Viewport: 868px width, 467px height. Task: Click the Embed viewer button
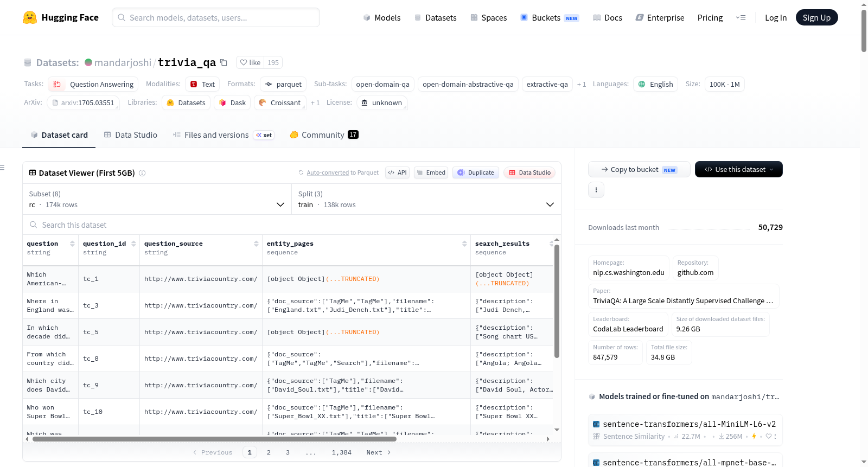click(431, 172)
